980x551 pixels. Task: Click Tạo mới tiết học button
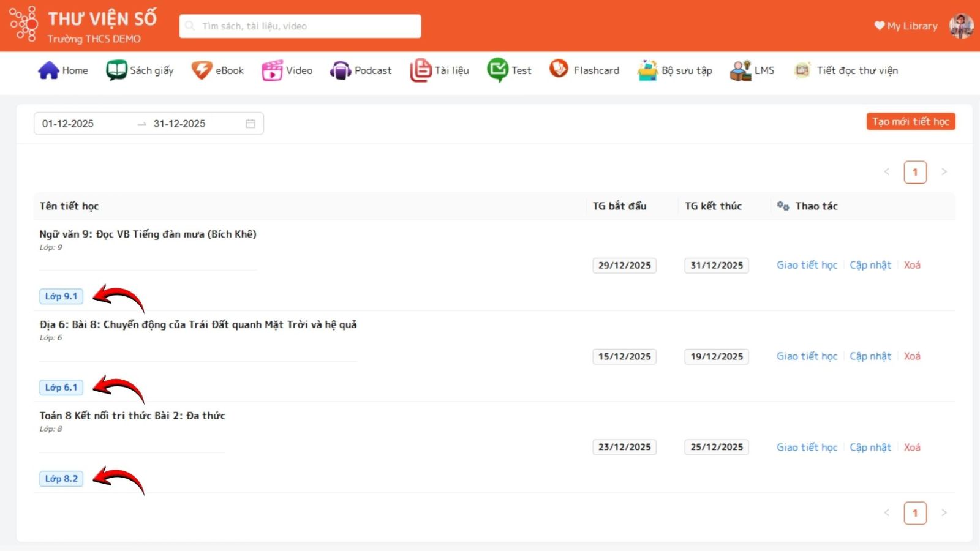point(910,122)
